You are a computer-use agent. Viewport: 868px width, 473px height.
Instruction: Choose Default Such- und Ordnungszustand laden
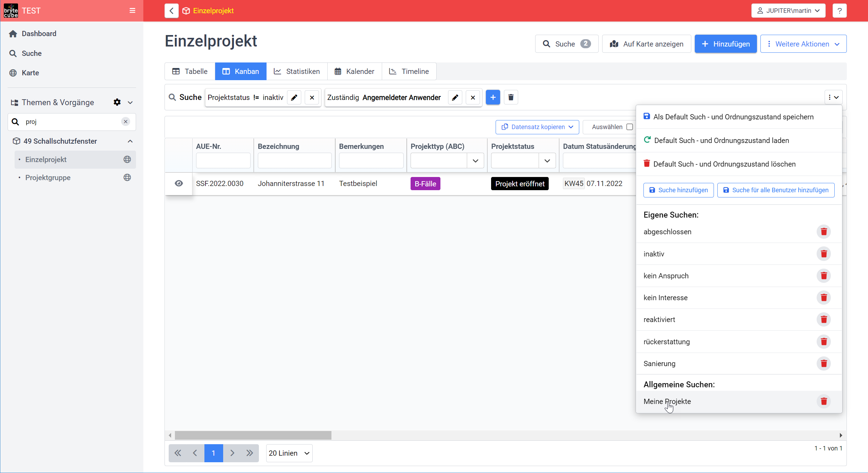click(x=739, y=141)
